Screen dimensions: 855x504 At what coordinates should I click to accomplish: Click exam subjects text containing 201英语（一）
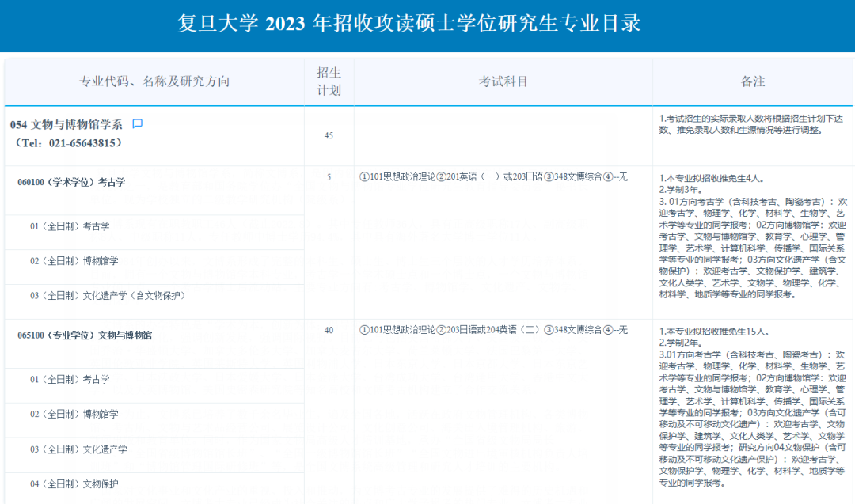point(492,177)
